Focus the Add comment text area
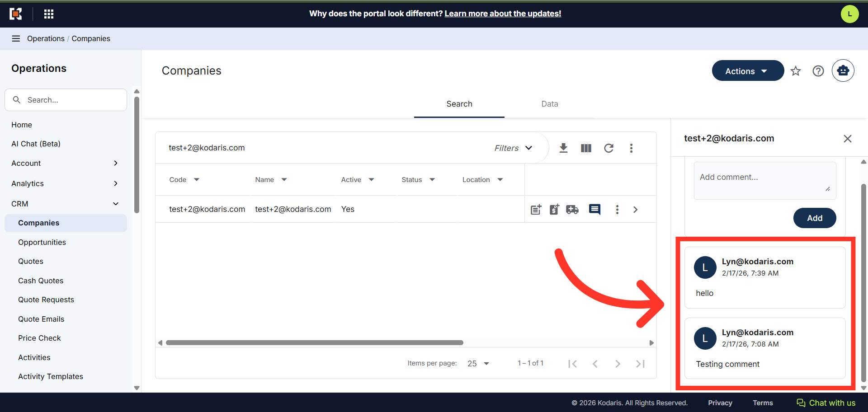Screen dimensions: 868x412 (765, 181)
